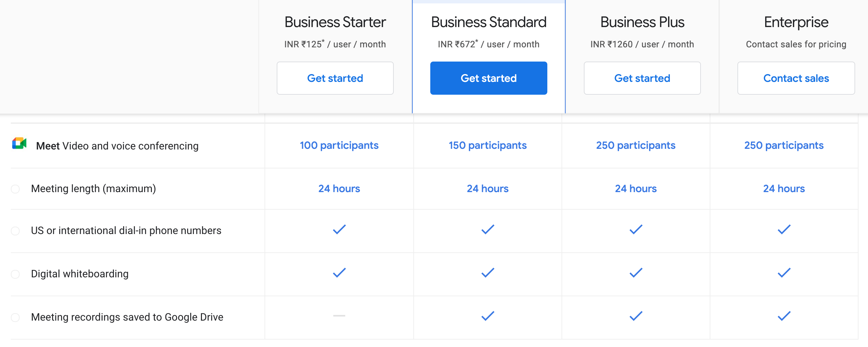Click 24 hours under Enterprise column
The height and width of the screenshot is (347, 868).
[784, 188]
